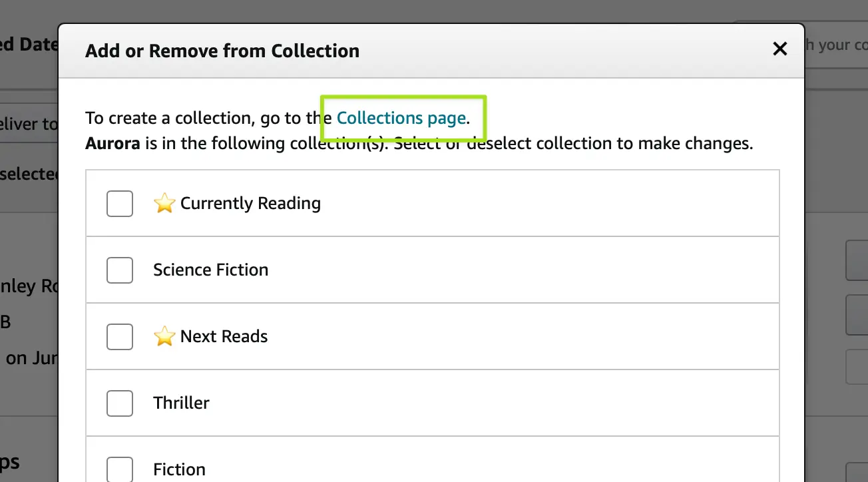Click the Thriller collection name
868x482 pixels.
click(181, 403)
